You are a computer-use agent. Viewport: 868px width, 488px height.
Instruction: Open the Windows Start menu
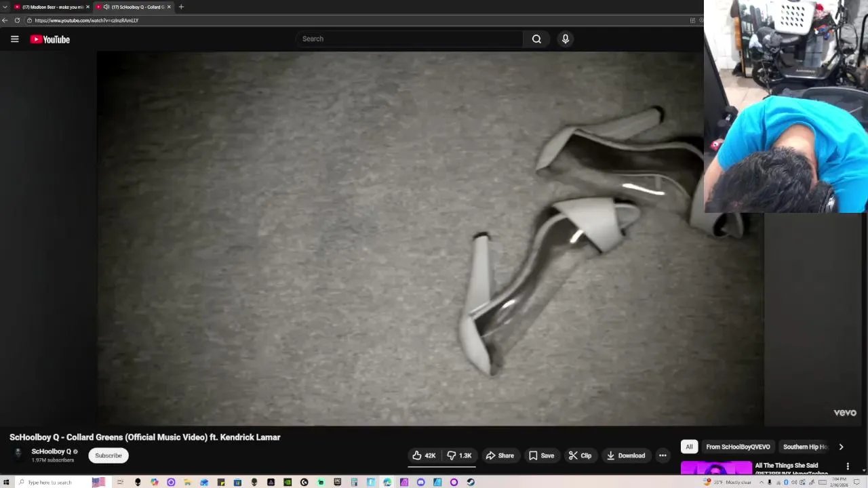[5, 482]
